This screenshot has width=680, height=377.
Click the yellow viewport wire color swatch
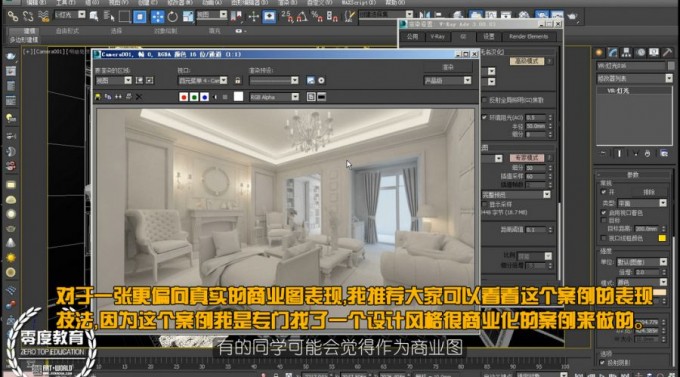(662, 238)
